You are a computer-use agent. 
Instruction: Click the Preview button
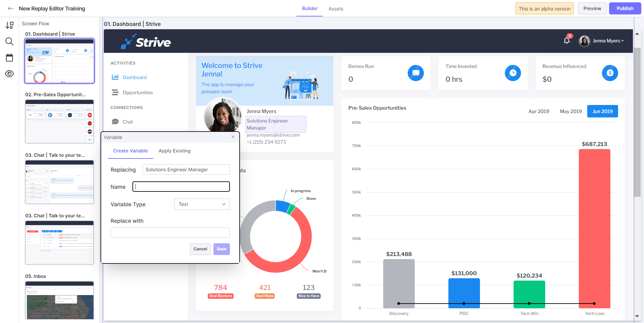pos(592,8)
